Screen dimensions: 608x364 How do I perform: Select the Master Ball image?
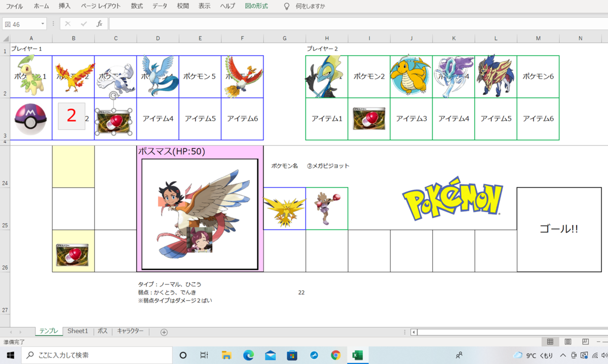[x=31, y=119]
